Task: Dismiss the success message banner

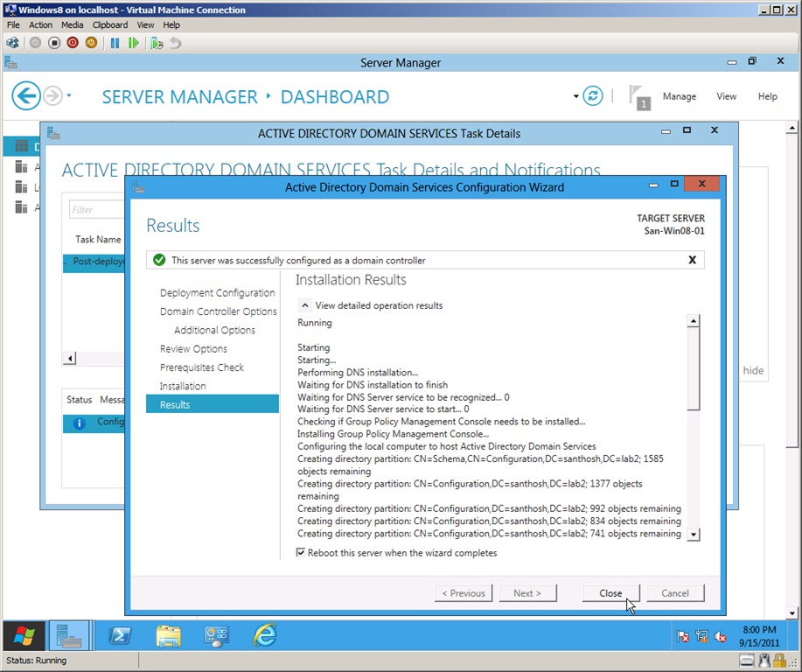Action: click(692, 260)
